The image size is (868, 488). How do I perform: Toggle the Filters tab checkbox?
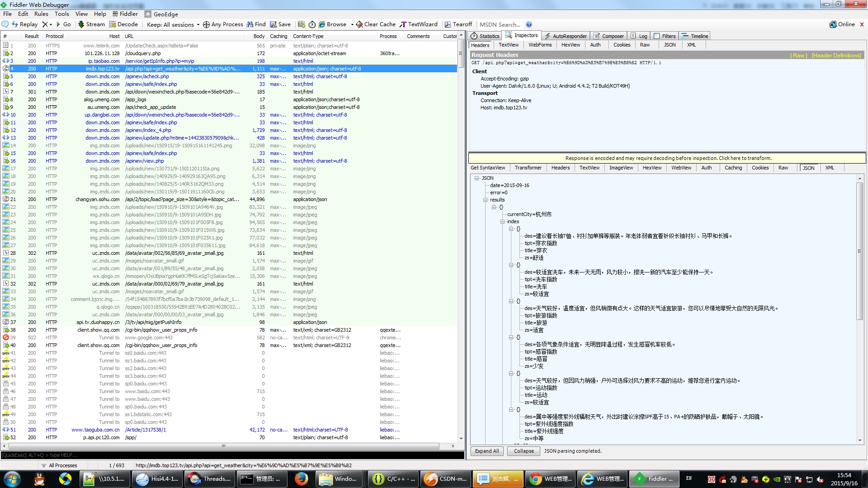point(656,36)
